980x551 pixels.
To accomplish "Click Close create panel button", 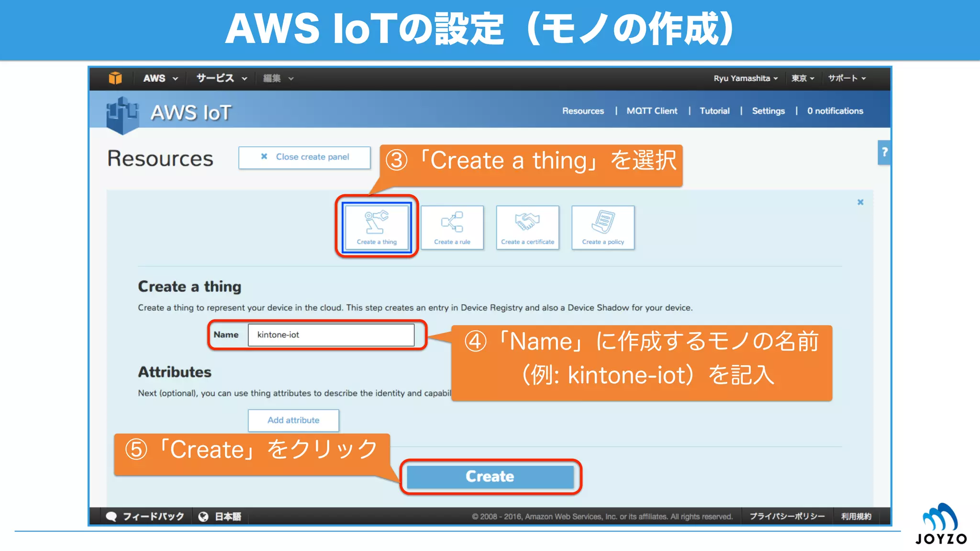I will 305,157.
